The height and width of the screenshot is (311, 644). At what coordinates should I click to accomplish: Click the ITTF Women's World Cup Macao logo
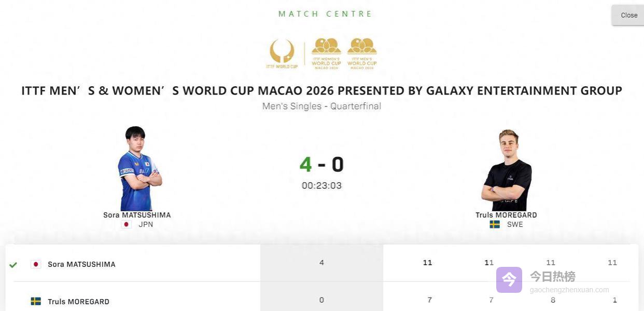click(326, 54)
